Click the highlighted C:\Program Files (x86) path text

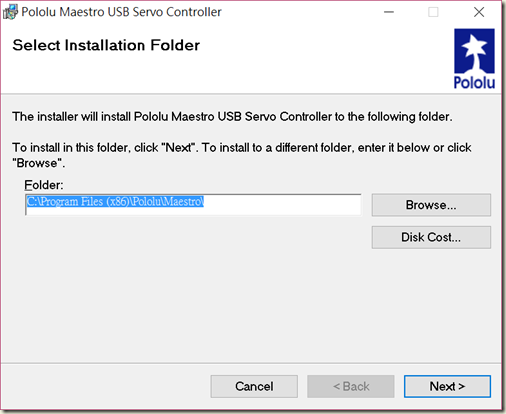pos(115,201)
